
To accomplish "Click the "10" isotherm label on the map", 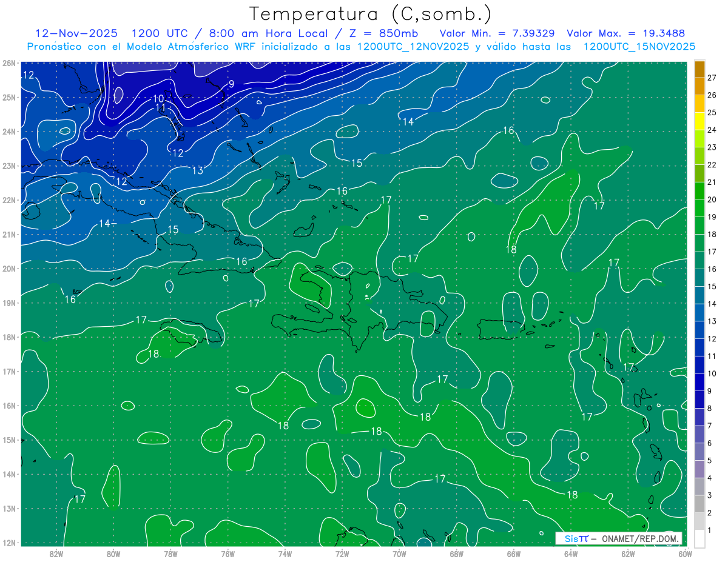I will point(158,98).
